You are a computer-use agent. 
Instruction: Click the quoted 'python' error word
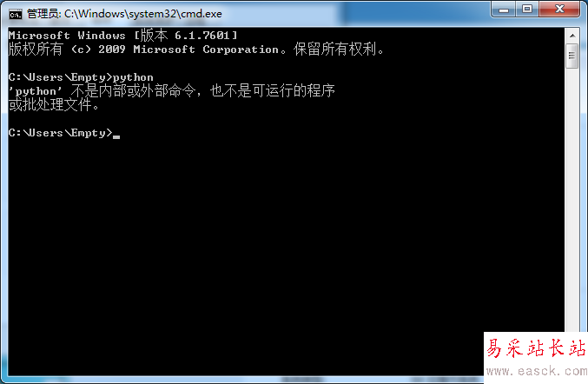pyautogui.click(x=35, y=91)
